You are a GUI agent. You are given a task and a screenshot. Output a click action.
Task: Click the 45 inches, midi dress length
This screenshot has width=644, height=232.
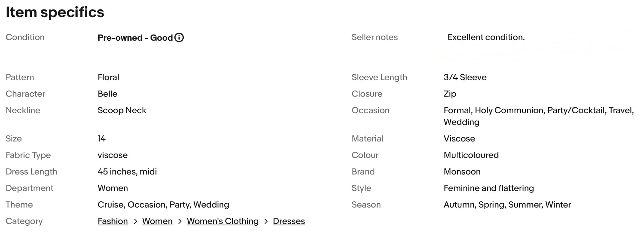[x=127, y=172]
